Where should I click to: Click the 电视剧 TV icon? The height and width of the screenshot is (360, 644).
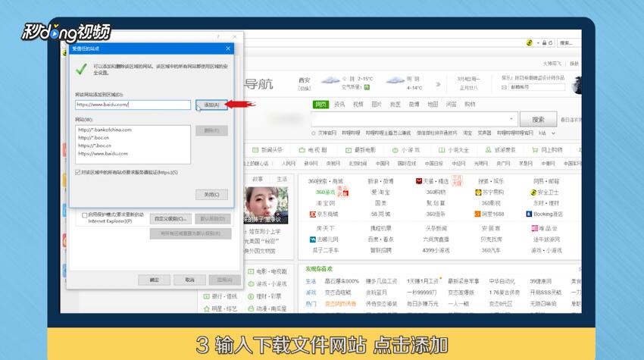[302, 150]
